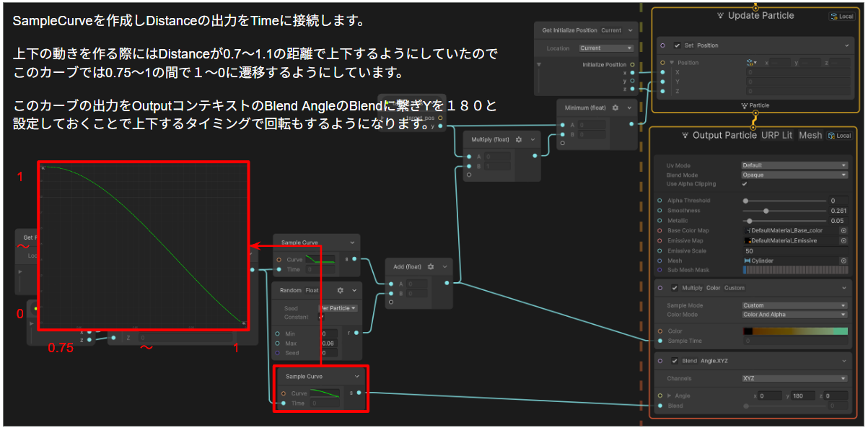Click the Mesh Cylinder object picker icon
The image size is (868, 428).
click(843, 261)
